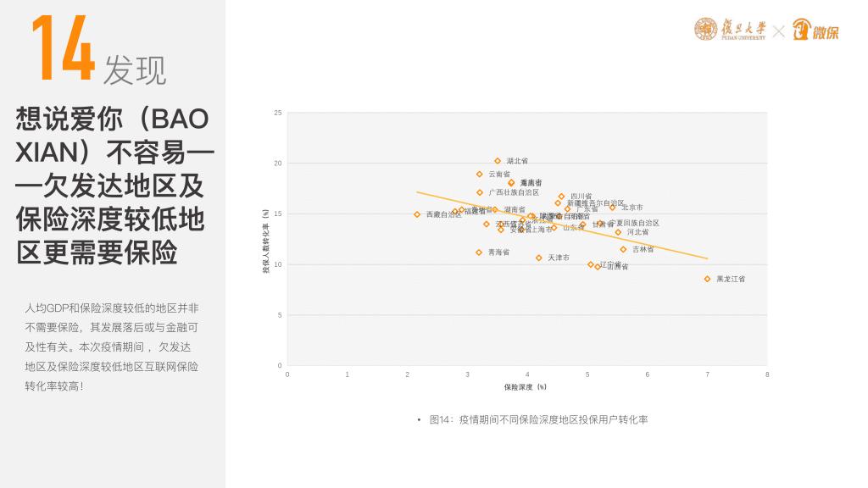Click the 保险深度 (%) x-axis title

tap(526, 387)
